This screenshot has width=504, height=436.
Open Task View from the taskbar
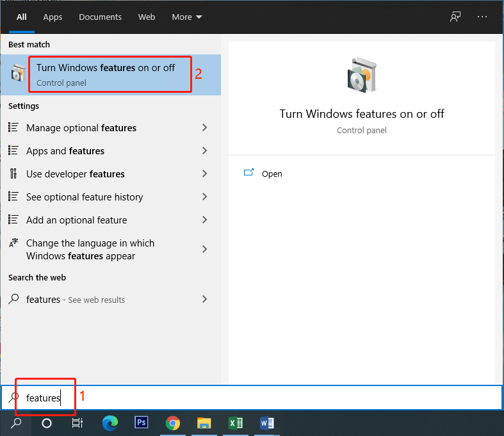77,423
